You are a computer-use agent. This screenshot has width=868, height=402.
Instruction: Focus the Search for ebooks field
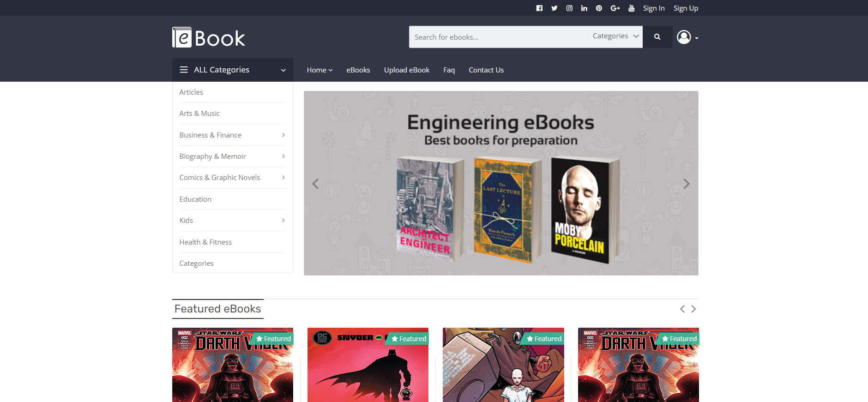(498, 37)
